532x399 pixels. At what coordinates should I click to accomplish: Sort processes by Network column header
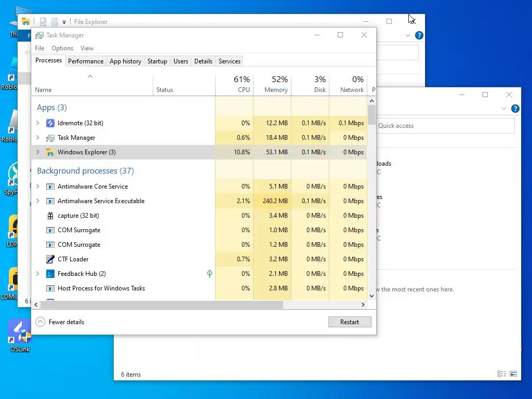348,84
